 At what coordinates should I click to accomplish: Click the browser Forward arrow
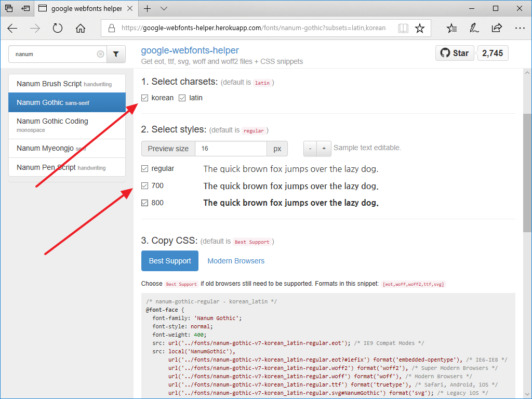click(35, 28)
